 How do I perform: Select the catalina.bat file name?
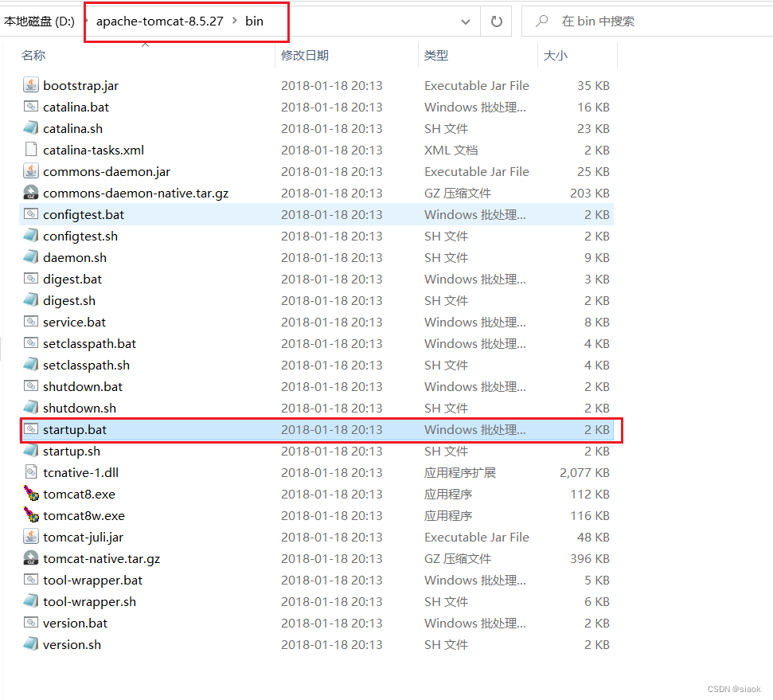pos(76,107)
